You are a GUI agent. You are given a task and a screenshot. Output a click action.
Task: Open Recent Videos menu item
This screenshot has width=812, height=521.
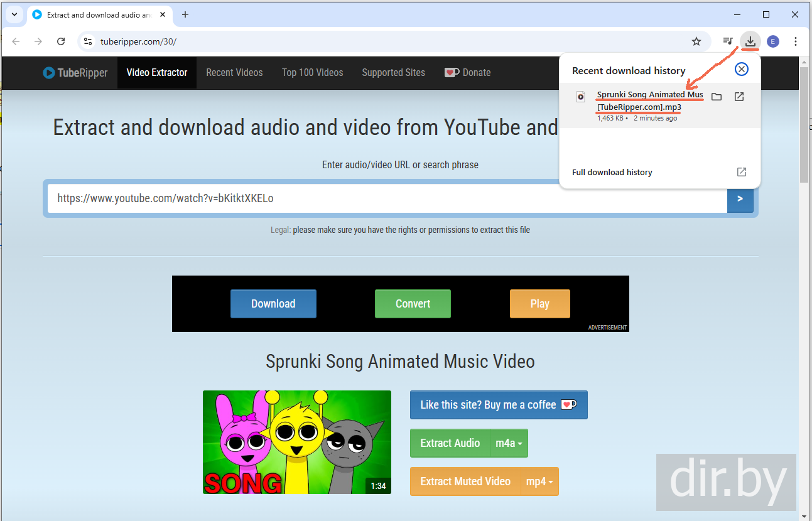click(x=234, y=73)
